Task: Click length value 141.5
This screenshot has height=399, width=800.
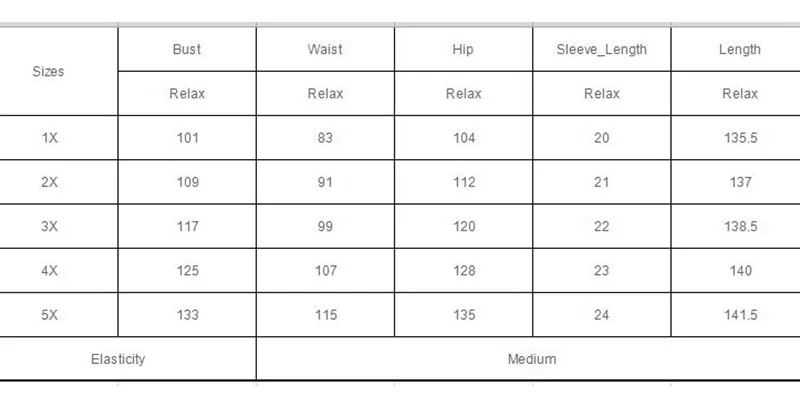Action: pos(740,315)
